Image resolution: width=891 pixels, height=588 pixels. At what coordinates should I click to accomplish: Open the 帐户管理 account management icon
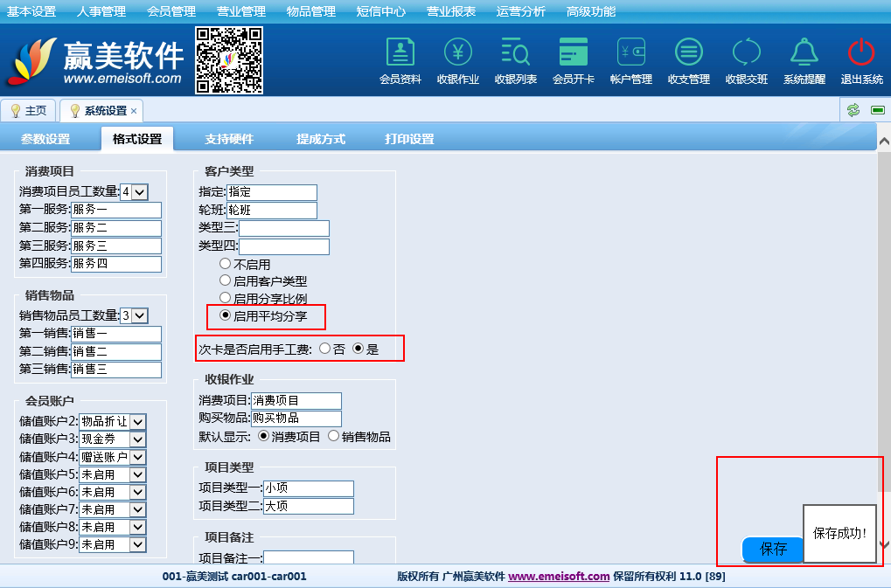[631, 59]
